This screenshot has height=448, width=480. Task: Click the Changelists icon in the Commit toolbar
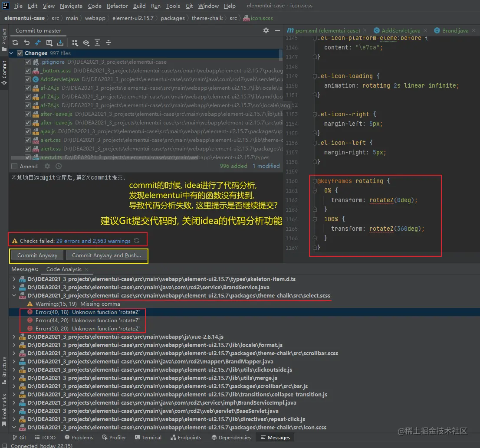pyautogui.click(x=49, y=43)
